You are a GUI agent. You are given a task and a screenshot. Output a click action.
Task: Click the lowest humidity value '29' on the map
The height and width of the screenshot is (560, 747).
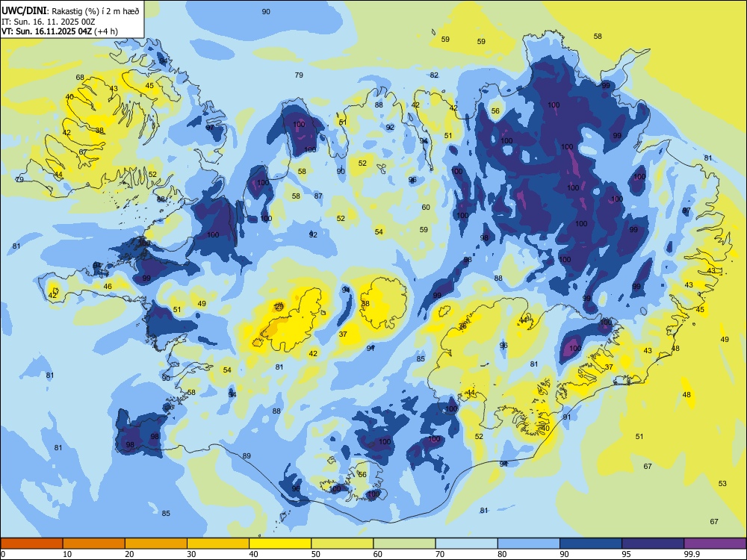[x=279, y=306]
